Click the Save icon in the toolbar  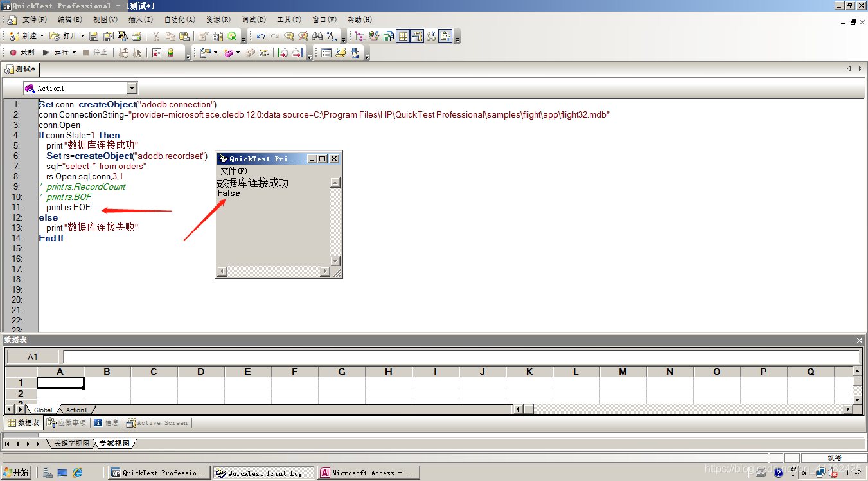(x=94, y=36)
